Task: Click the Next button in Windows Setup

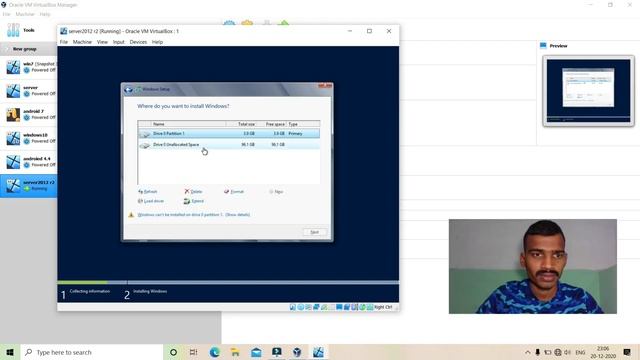Action: (314, 232)
